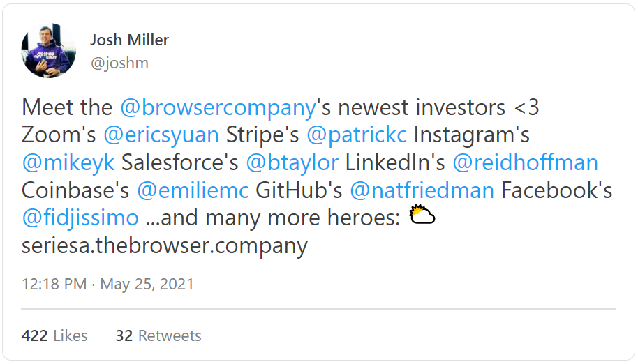The width and height of the screenshot is (638, 364).
Task: Open the @fidjissimo mention
Action: (80, 218)
